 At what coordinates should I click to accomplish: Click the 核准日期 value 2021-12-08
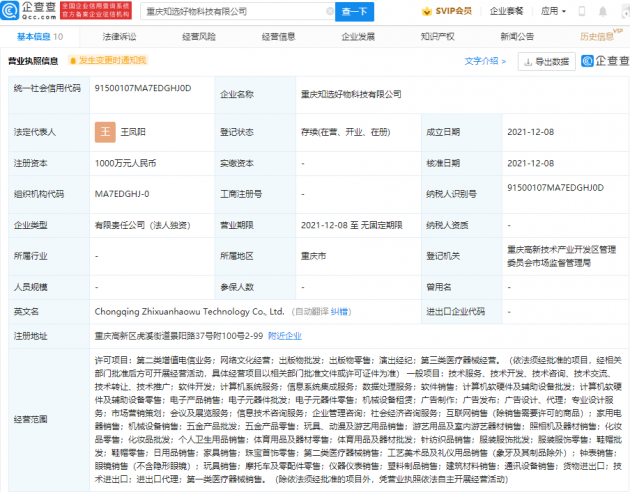tap(530, 163)
